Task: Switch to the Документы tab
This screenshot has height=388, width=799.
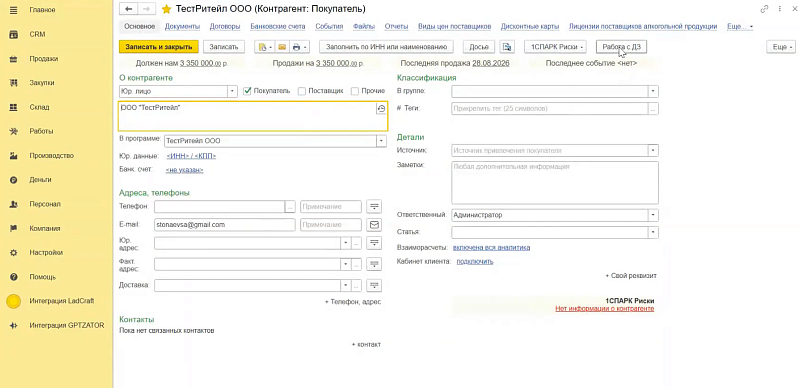Action: pyautogui.click(x=182, y=26)
